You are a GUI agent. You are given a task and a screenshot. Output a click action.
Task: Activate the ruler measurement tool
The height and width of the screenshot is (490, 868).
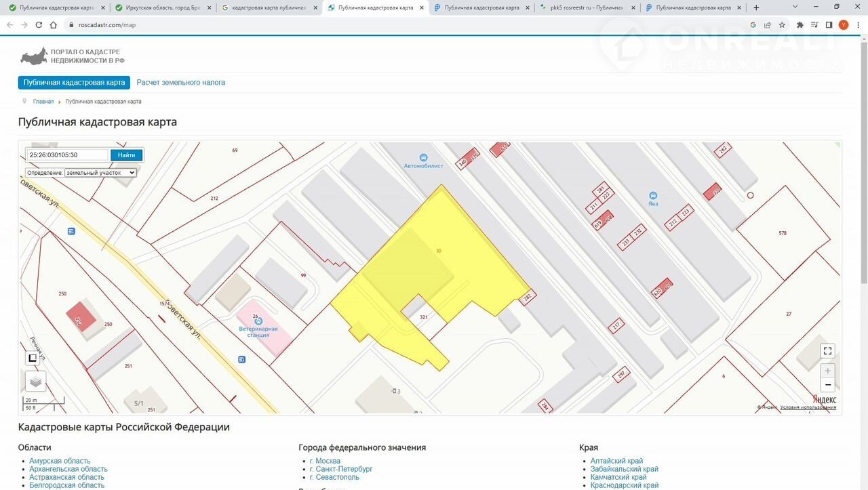coord(32,358)
